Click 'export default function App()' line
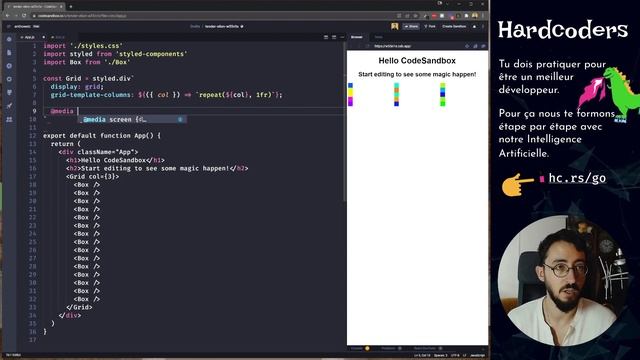Image resolution: width=640 pixels, height=360 pixels. click(102, 136)
